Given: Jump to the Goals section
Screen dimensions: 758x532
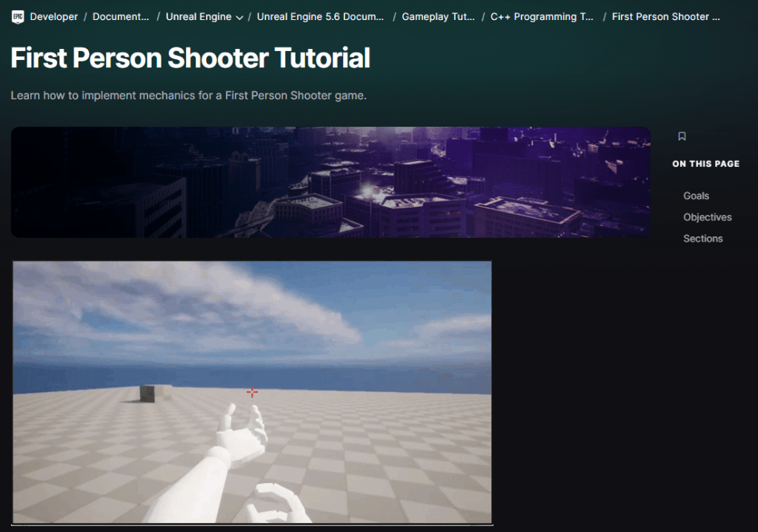Looking at the screenshot, I should pyautogui.click(x=696, y=196).
